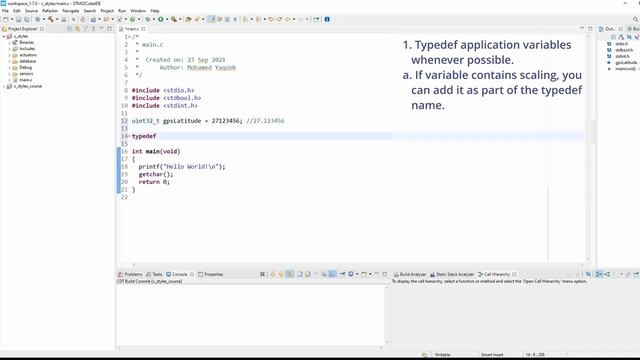The width and height of the screenshot is (640, 360).
Task: Open the Navigate menu
Action: [71, 11]
